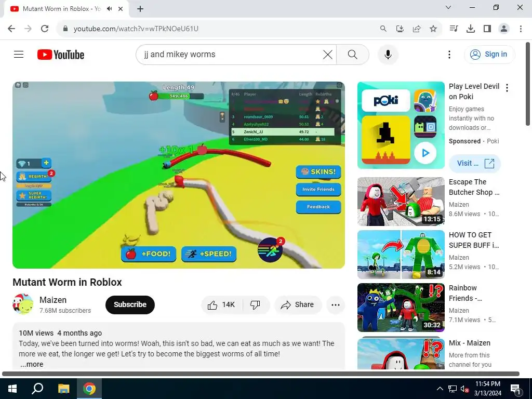Open the Chrome three-dot menu

521,29
